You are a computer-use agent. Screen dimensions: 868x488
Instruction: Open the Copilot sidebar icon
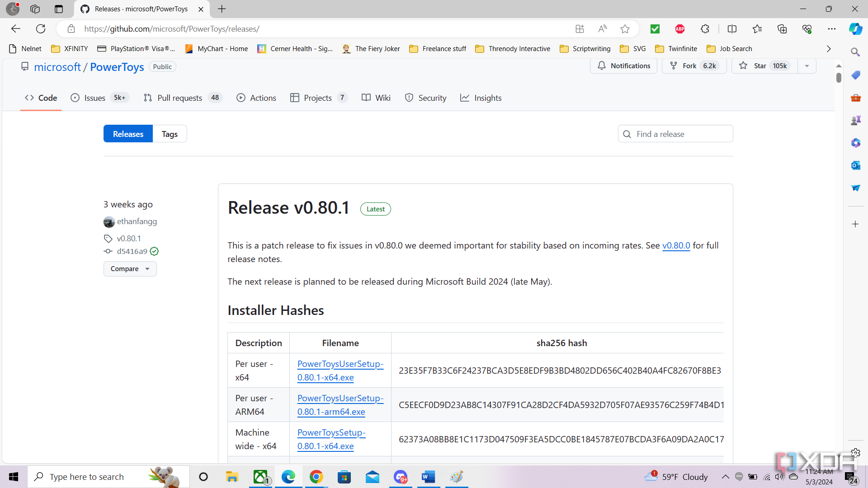tap(855, 29)
